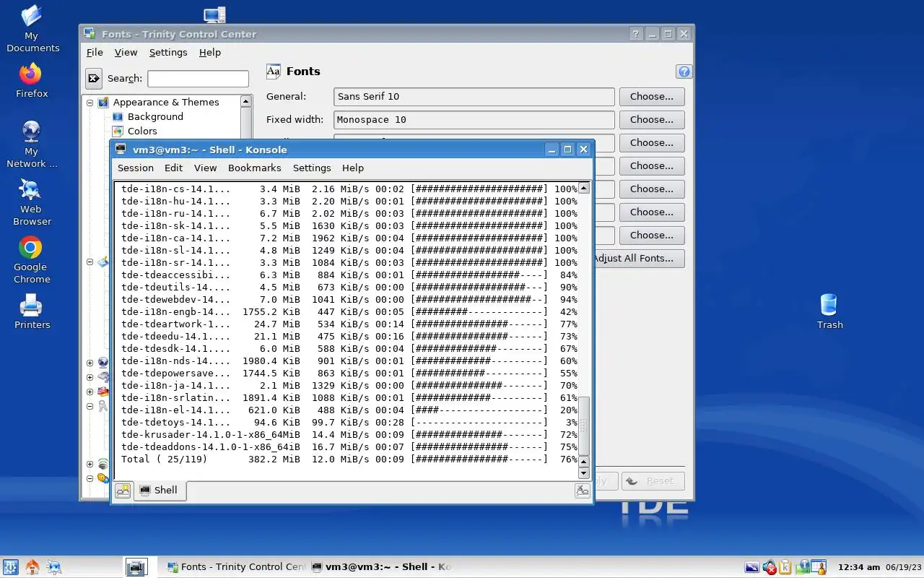924x578 pixels.
Task: Click the blue help icon beside the Fonts heading
Action: pyautogui.click(x=684, y=72)
